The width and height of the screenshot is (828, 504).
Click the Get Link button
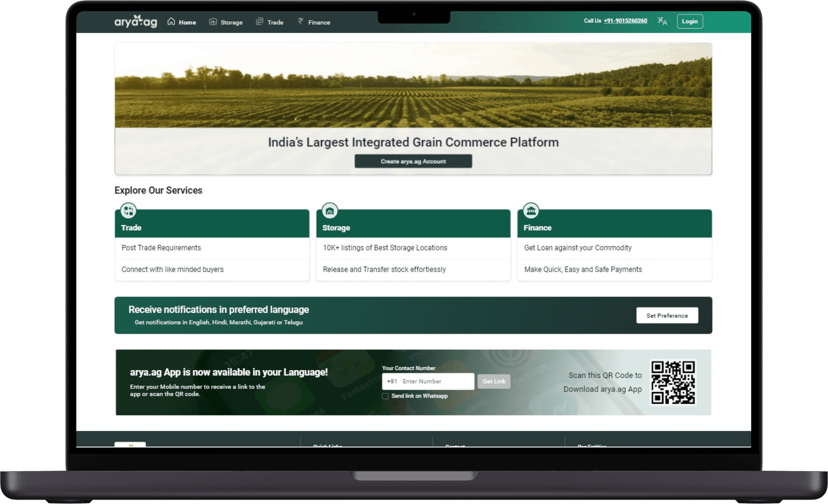pyautogui.click(x=494, y=381)
